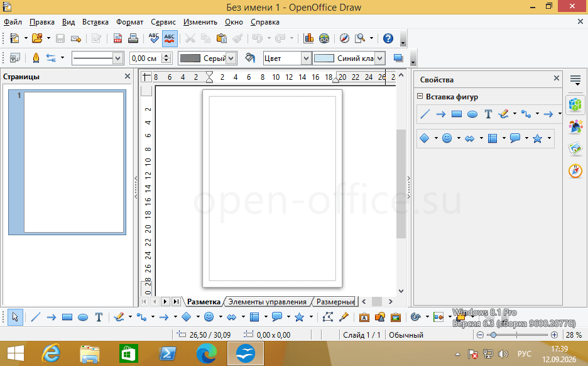Toggle Glue Points in the bottom toolbar
This screenshot has width=588, height=366.
(344, 317)
